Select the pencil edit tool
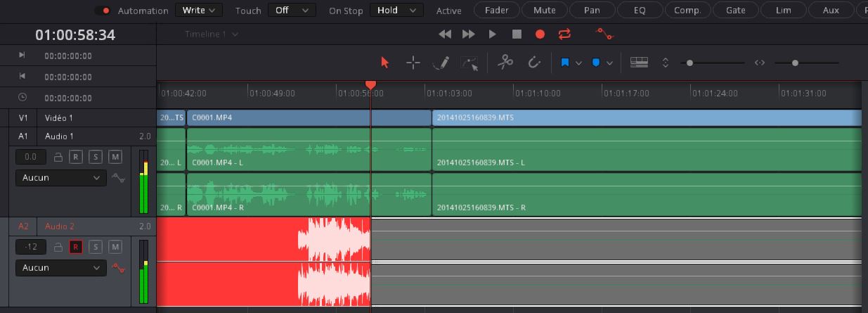Screen dimensions: 868x313 click(441, 63)
